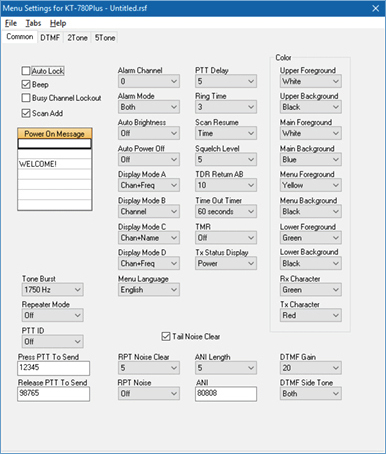Change the Menu Language dropdown
This screenshot has height=454, width=386.
pyautogui.click(x=149, y=290)
